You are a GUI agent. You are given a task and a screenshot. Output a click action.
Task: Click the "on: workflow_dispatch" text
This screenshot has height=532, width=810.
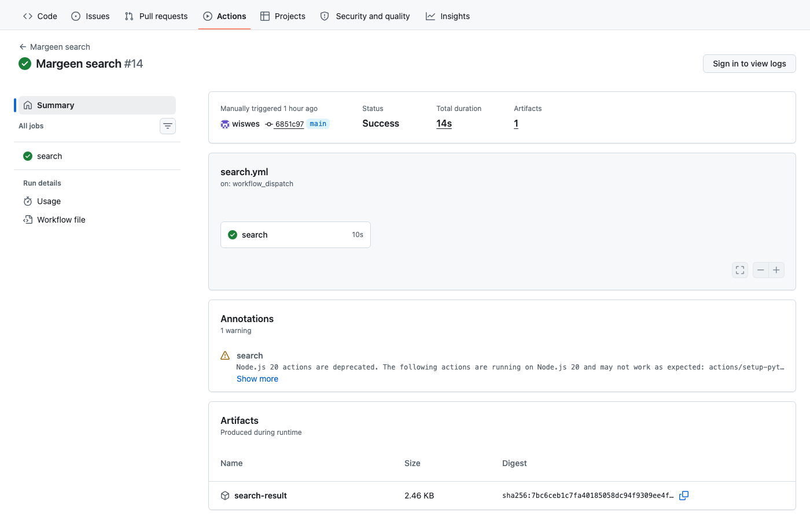257,184
